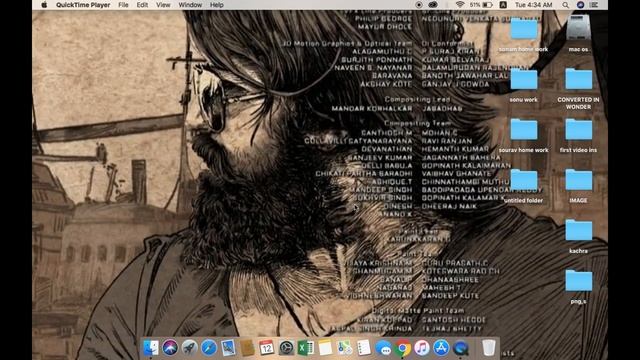The width and height of the screenshot is (640, 360).
Task: Launch Microsoft Excel from the Dock
Action: 306,348
